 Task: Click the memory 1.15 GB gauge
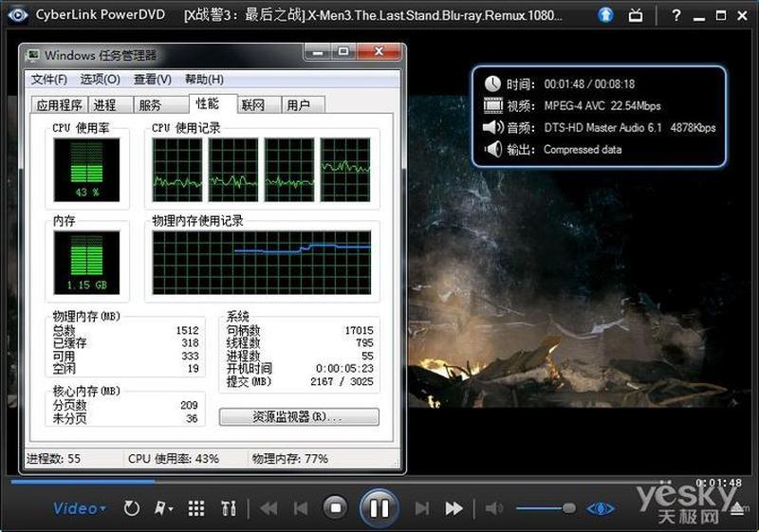point(86,263)
